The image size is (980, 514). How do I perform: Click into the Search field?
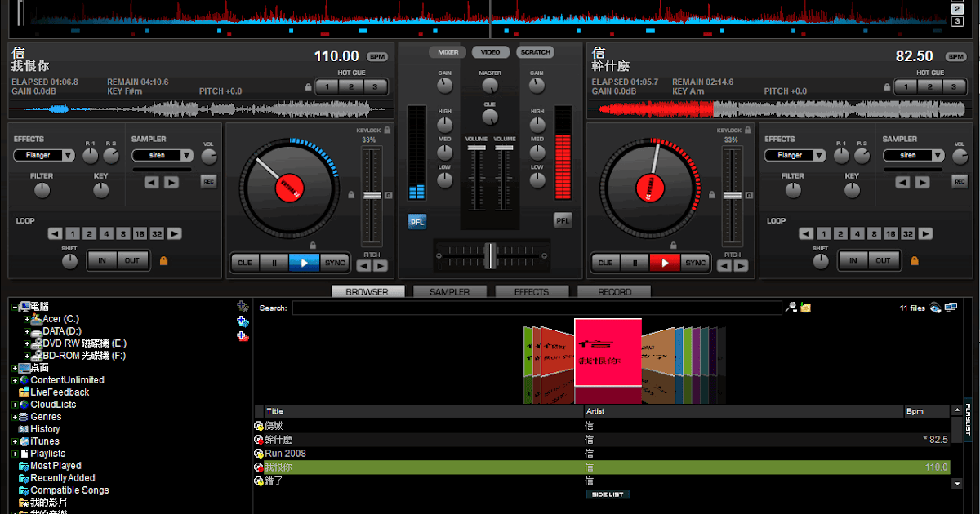pos(537,308)
